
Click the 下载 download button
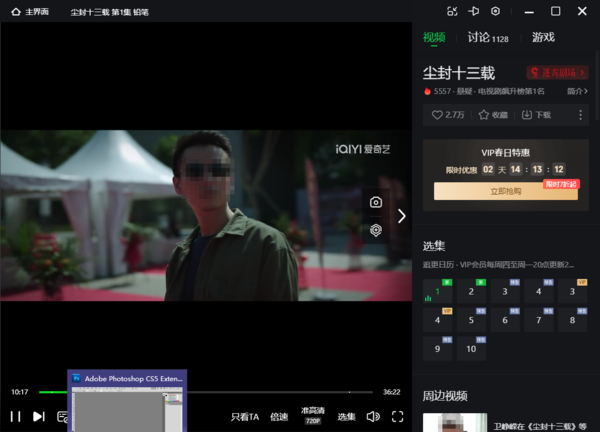tap(536, 115)
